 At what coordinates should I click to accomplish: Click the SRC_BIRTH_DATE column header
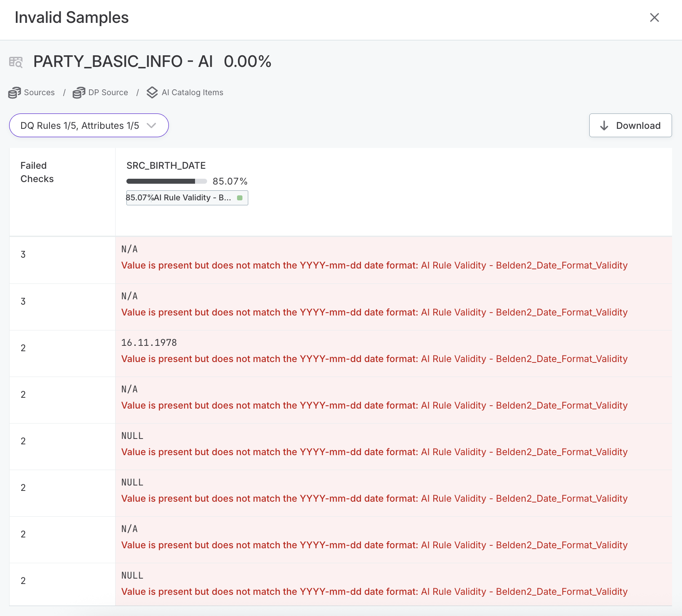(166, 165)
